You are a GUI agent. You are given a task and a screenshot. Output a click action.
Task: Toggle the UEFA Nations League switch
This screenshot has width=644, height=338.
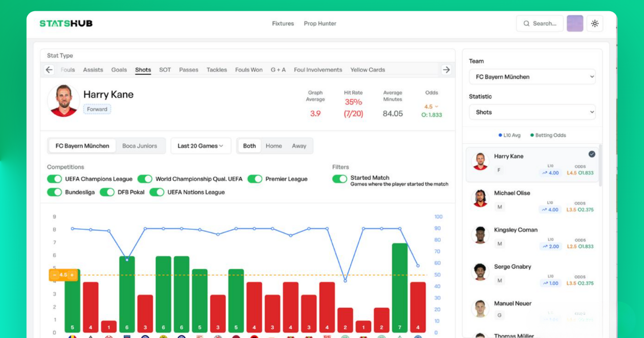(157, 192)
